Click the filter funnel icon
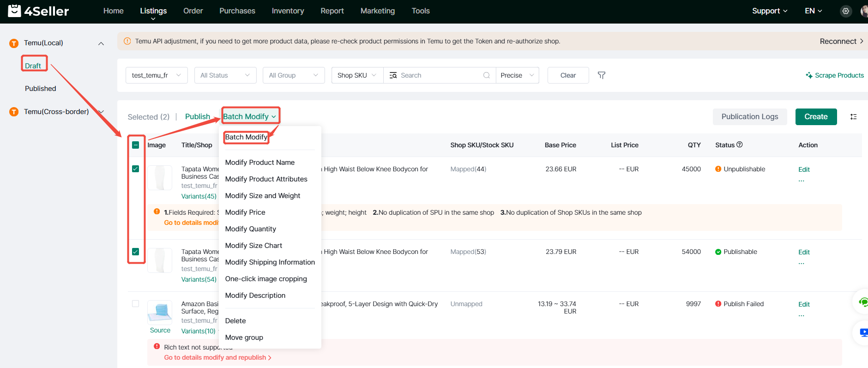The height and width of the screenshot is (368, 868). click(601, 75)
